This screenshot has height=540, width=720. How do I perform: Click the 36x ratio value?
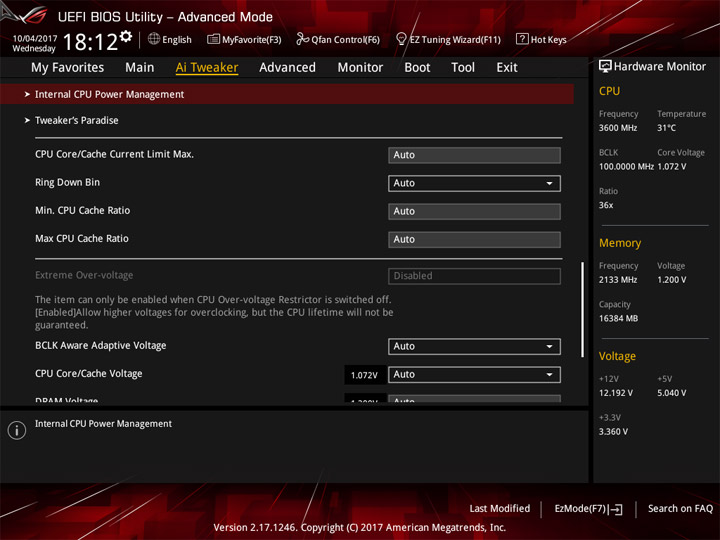click(x=606, y=205)
